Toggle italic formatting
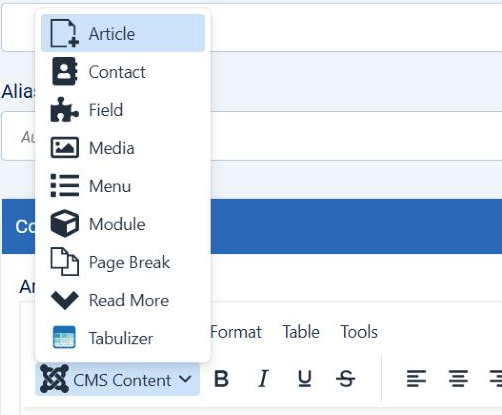502x415 pixels. [263, 379]
